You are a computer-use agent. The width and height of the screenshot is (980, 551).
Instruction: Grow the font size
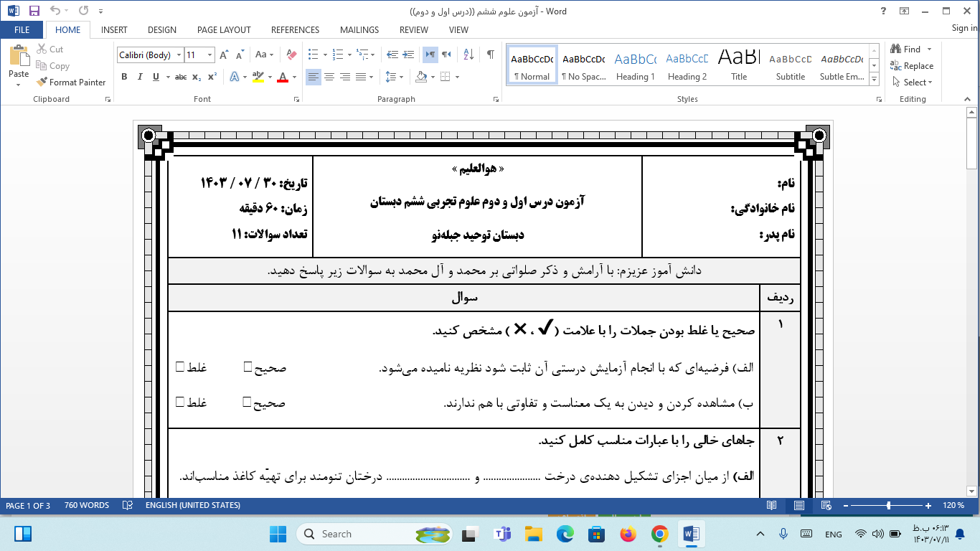(x=224, y=55)
